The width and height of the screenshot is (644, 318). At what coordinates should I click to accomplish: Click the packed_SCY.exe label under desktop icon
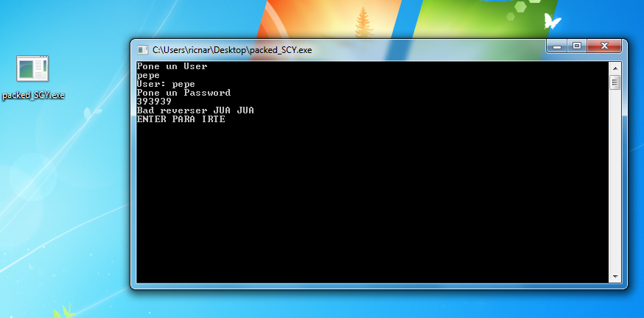tap(34, 96)
